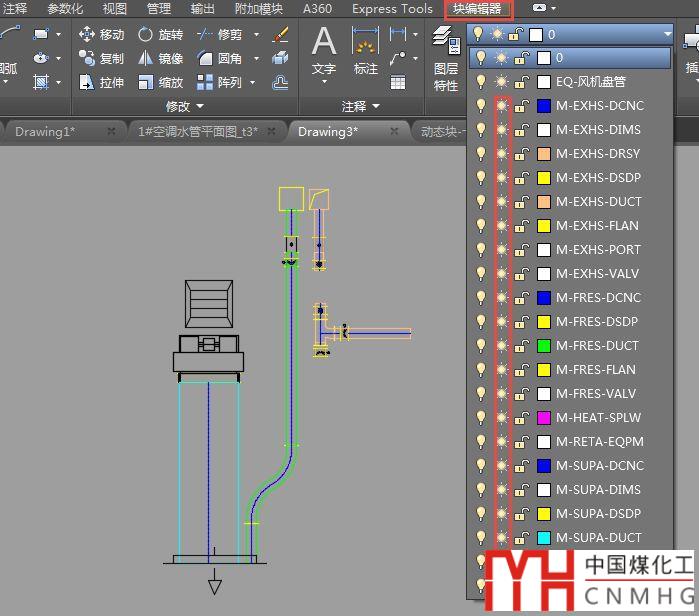This screenshot has width=699, height=616.
Task: Expand the Modify (修改) panel dropdown
Action: click(x=185, y=106)
